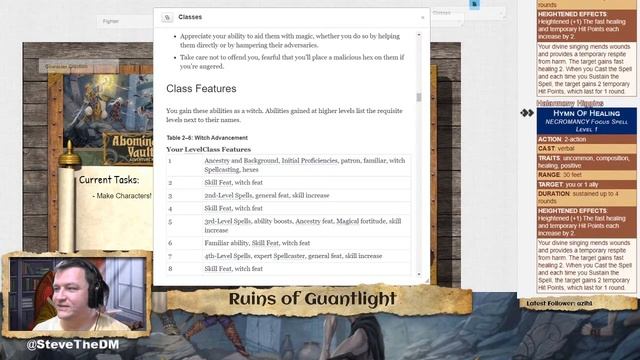Screen dimensions: 640x360
Task: Click the blue icon above Classes dropdown
Action: [x=474, y=4]
